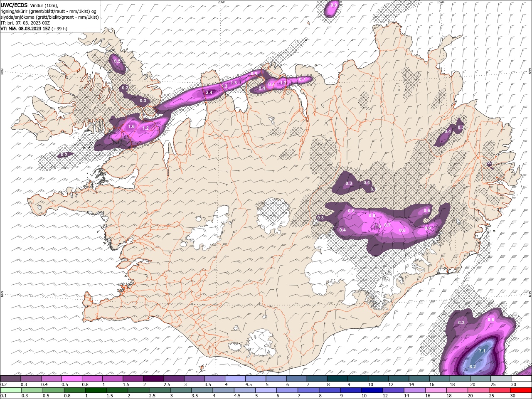Select the darkest green swatch between 1 and 1.5
The height and width of the screenshot is (399, 532).
(96, 390)
